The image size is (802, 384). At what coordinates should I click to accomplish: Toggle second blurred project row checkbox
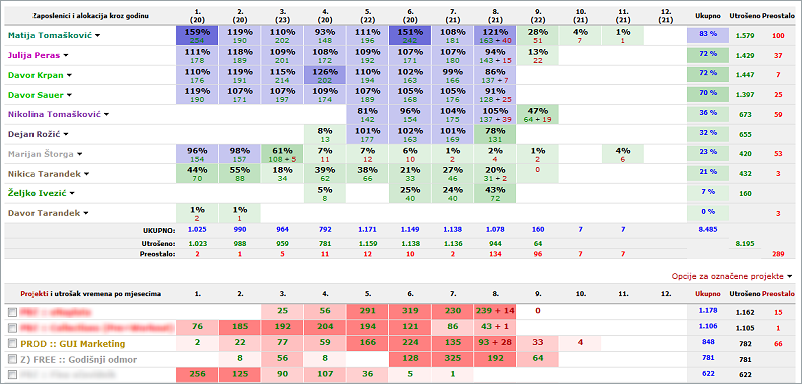[13, 327]
